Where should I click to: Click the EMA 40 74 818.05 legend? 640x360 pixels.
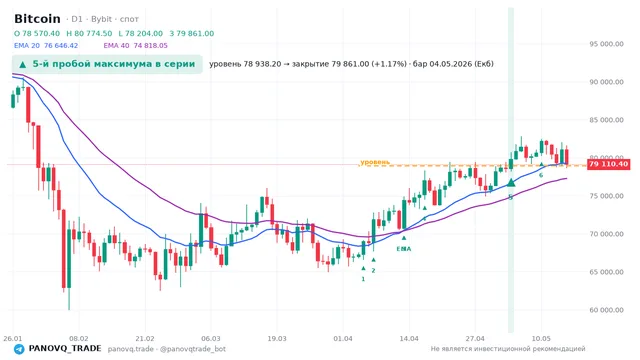(x=136, y=45)
